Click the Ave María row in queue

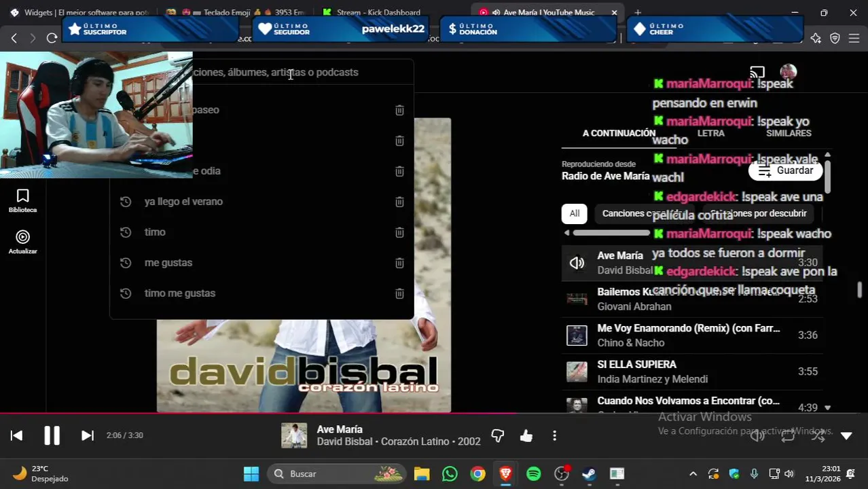(x=693, y=263)
